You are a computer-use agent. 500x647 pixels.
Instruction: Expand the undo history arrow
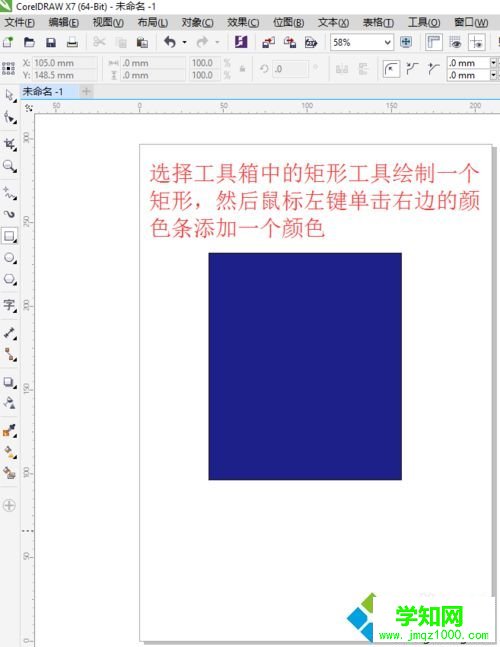coord(184,42)
